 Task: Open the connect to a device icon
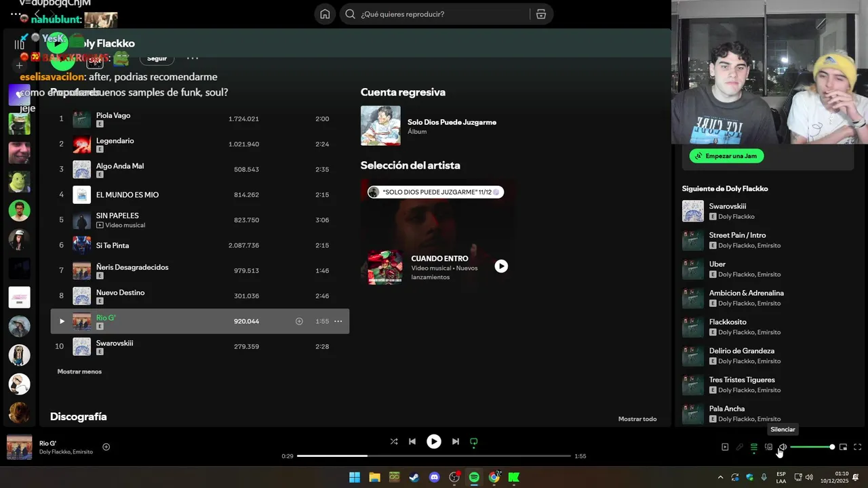[x=768, y=447]
